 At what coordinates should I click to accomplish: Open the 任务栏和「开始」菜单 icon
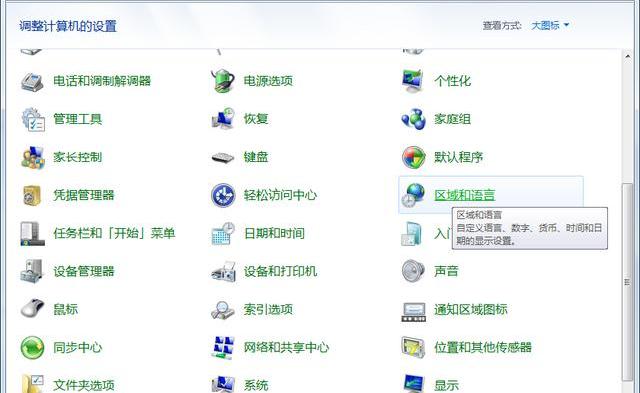point(33,233)
